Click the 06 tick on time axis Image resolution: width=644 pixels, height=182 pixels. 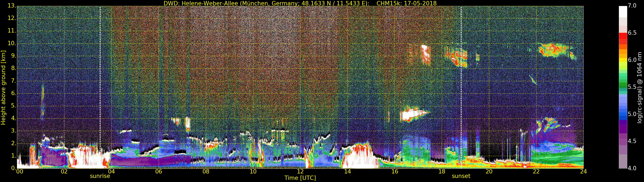coord(158,172)
